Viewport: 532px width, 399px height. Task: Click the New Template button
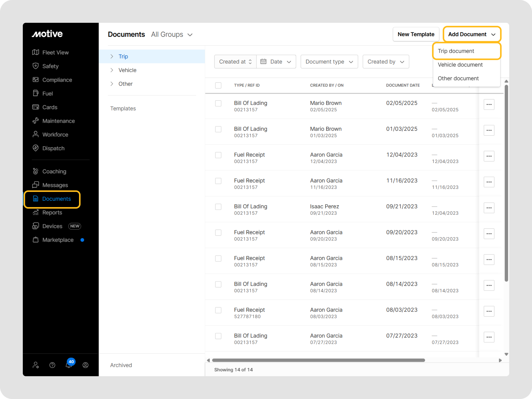point(416,34)
